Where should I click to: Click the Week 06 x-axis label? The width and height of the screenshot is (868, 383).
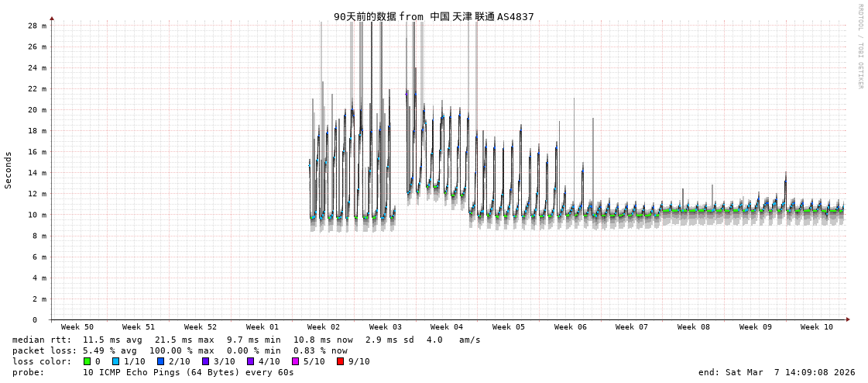[570, 327]
